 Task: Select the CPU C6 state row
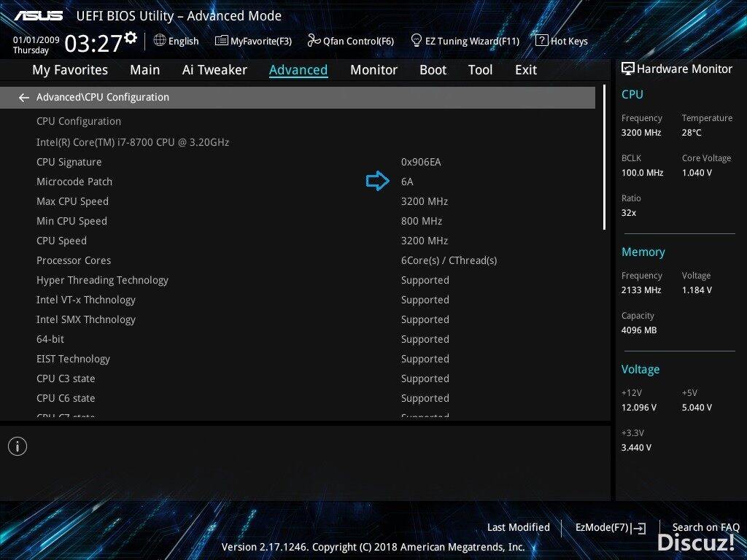pos(298,399)
